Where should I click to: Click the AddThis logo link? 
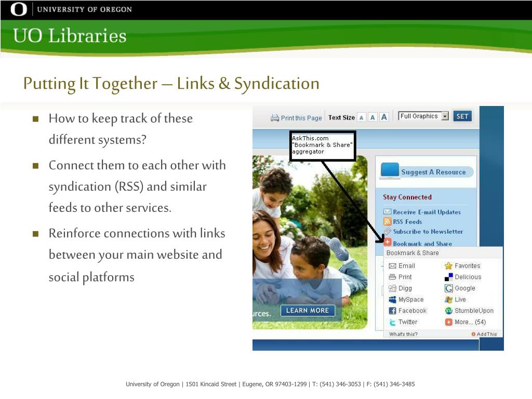[x=484, y=334]
